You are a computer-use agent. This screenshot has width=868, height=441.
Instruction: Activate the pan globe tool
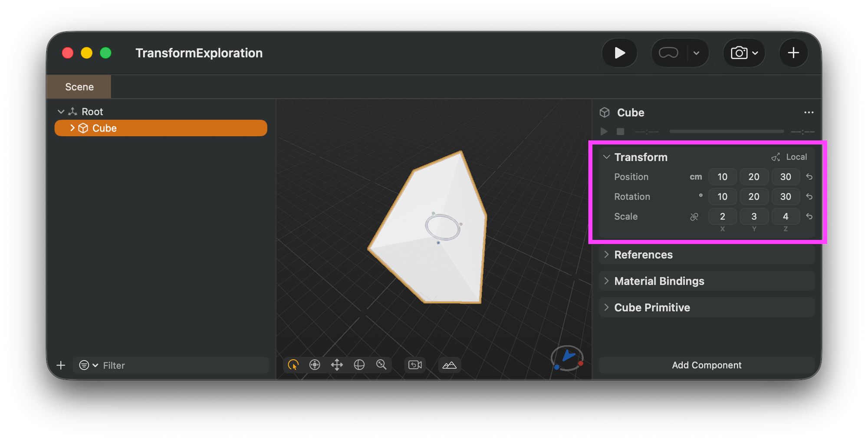pyautogui.click(x=359, y=365)
